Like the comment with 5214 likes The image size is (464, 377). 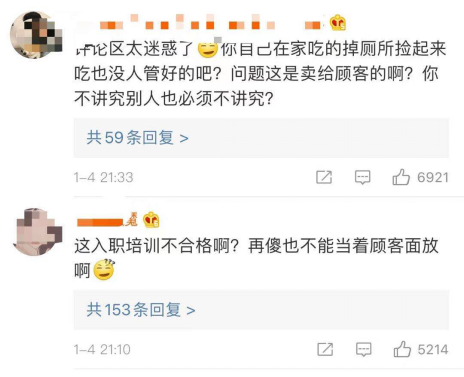click(402, 349)
